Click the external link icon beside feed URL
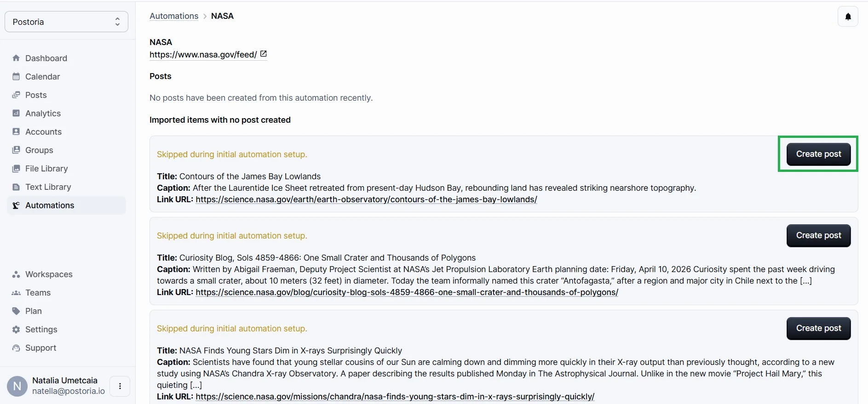 263,54
